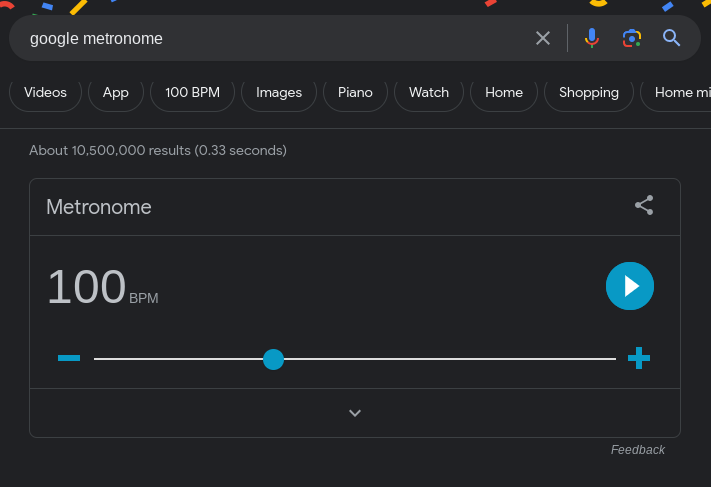Expand the metronome card with the chevron

click(x=355, y=413)
